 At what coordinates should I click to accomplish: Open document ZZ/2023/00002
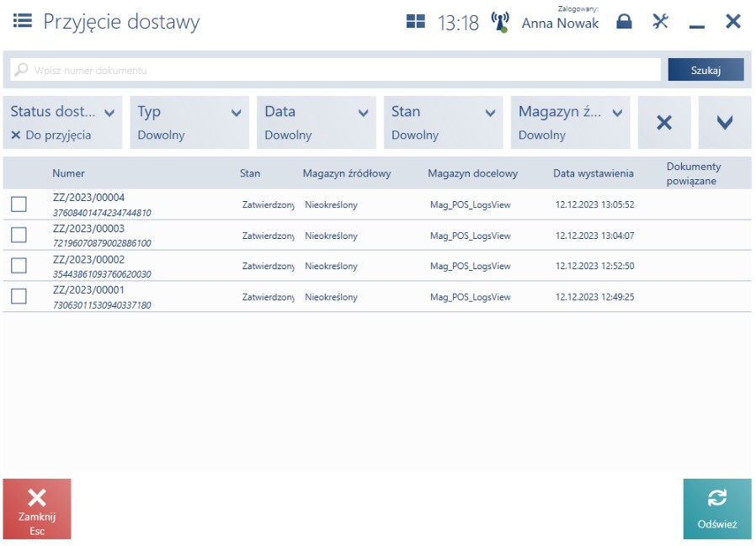tap(88, 259)
